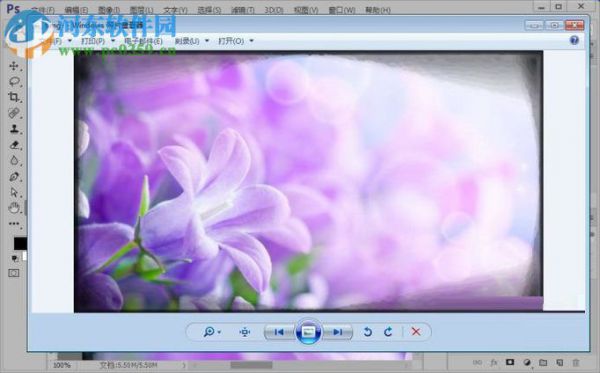This screenshot has height=373, width=600.
Task: Select the Move tool in Photoshop toolbar
Action: [14, 66]
